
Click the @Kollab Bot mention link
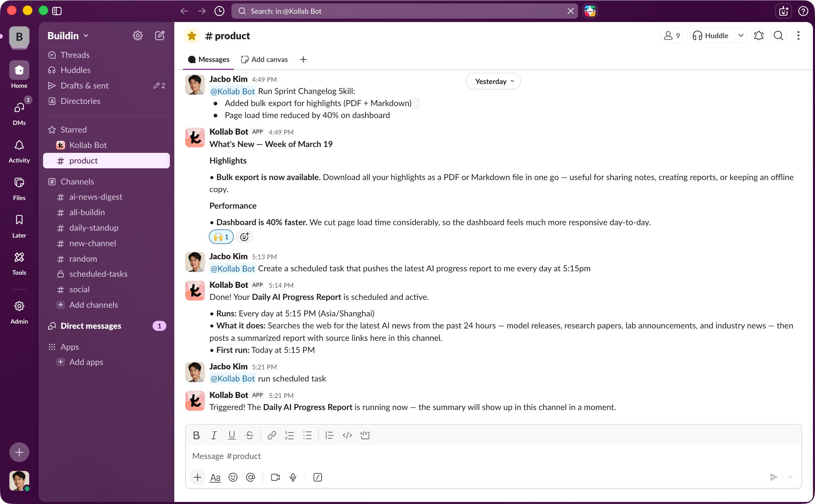[233, 91]
